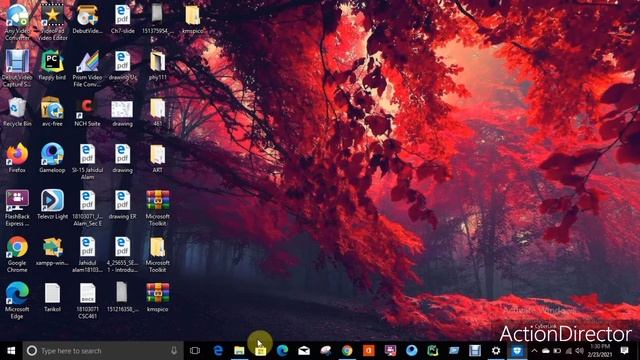Select the 461 folder
The height and width of the screenshot is (360, 640).
(158, 112)
